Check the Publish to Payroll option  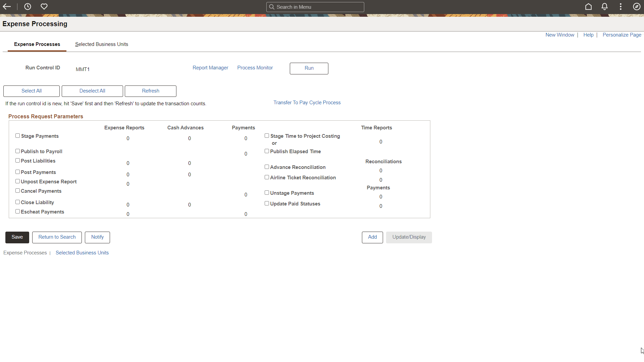pos(17,151)
